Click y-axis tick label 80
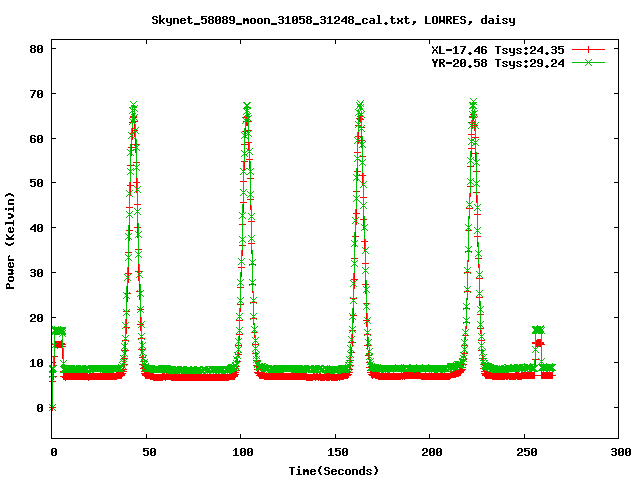 (37, 49)
